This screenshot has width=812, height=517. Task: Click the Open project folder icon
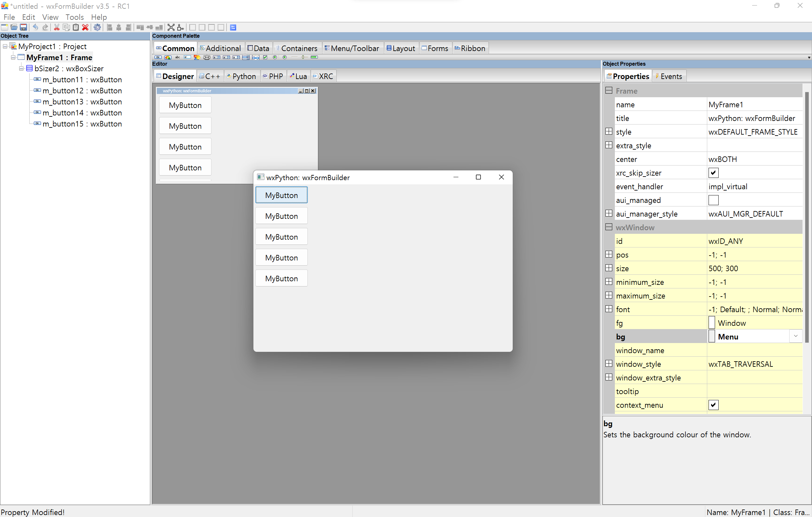[14, 27]
